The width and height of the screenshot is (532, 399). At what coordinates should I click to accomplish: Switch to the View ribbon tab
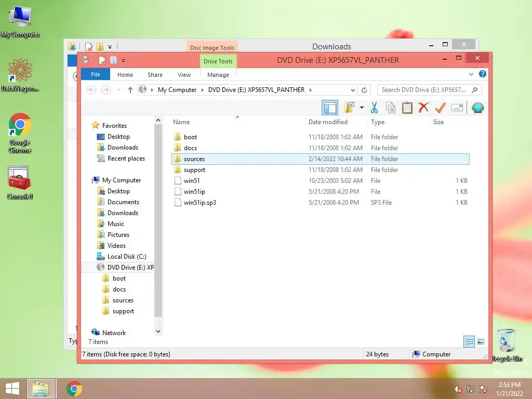(x=184, y=75)
